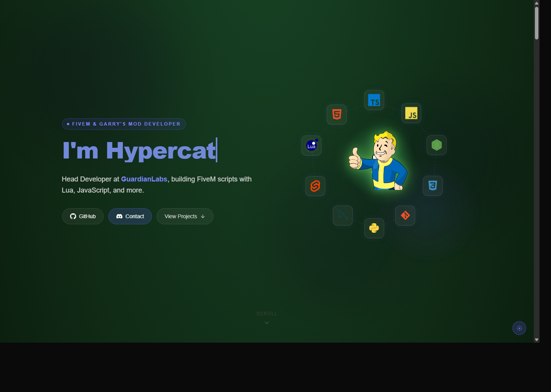
Task: Select the HTML5 shield icon
Action: click(337, 114)
